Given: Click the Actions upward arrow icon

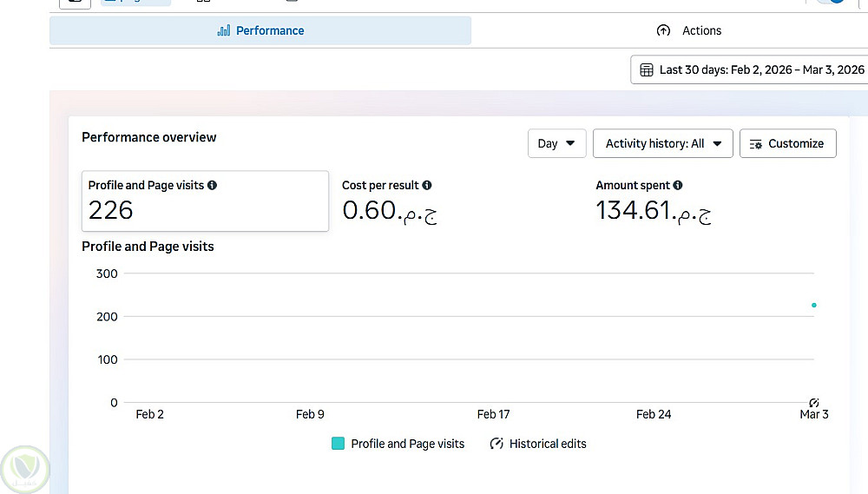Looking at the screenshot, I should [x=663, y=30].
